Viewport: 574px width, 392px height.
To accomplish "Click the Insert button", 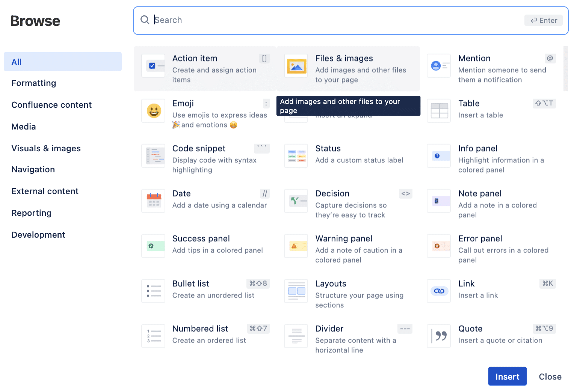I will coord(507,376).
